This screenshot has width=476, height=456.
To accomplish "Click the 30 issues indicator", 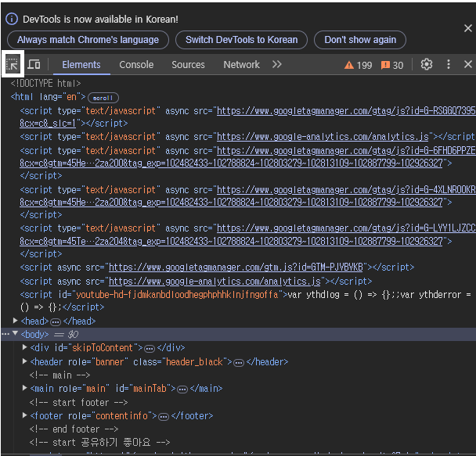I will point(392,65).
